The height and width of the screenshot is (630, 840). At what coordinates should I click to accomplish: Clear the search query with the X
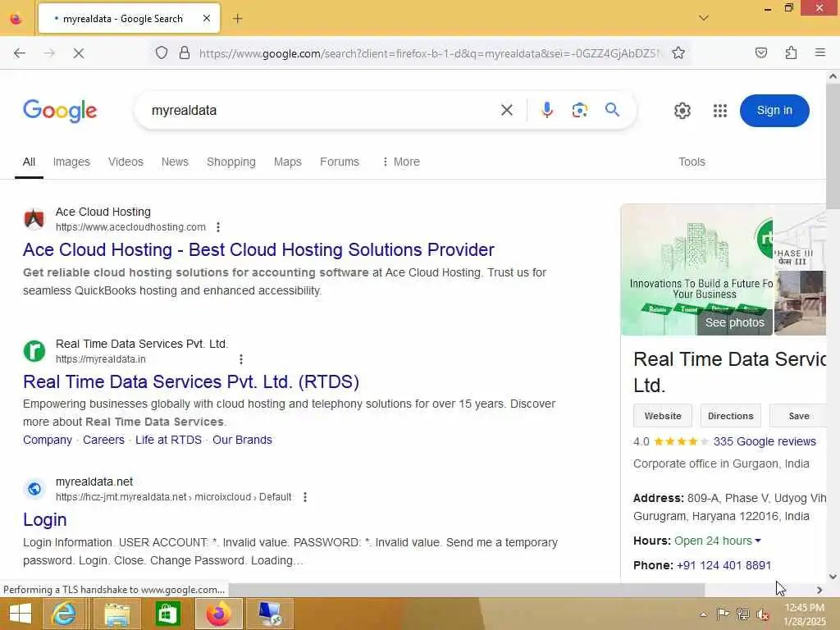(x=506, y=111)
